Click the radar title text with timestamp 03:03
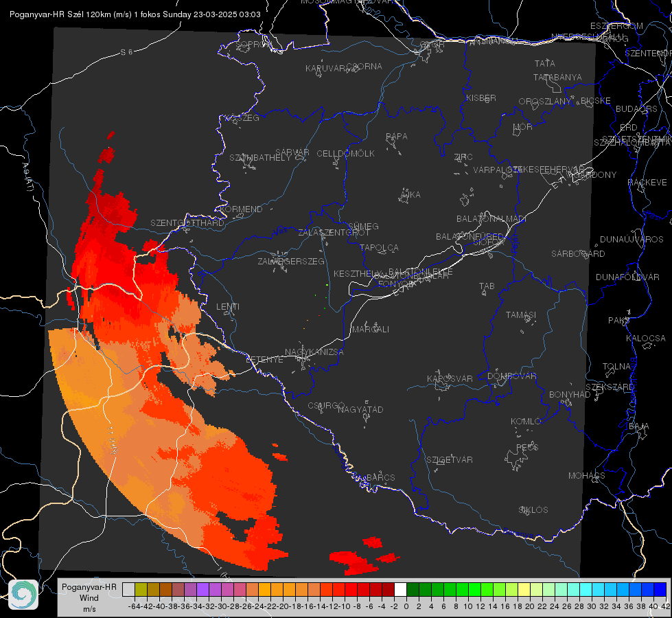Image resolution: width=672 pixels, height=618 pixels. coord(135,14)
